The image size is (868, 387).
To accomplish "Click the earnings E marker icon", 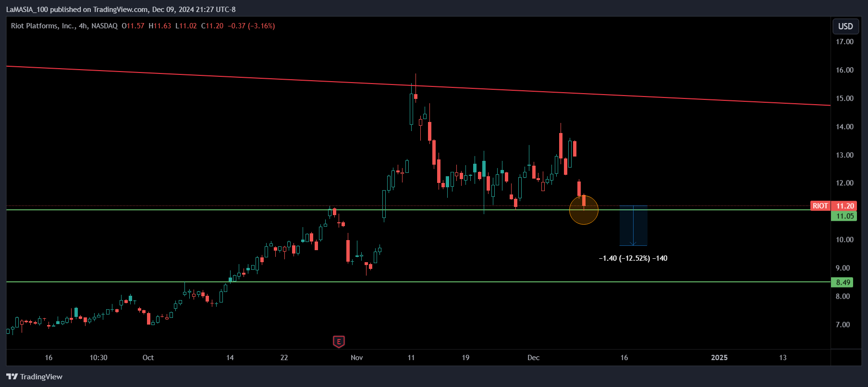I will pyautogui.click(x=339, y=342).
